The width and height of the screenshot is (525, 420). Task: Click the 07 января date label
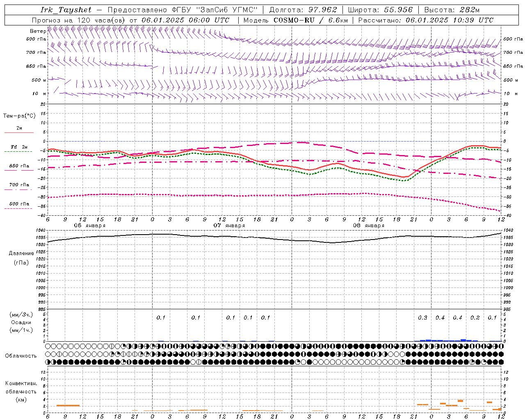pyautogui.click(x=229, y=226)
